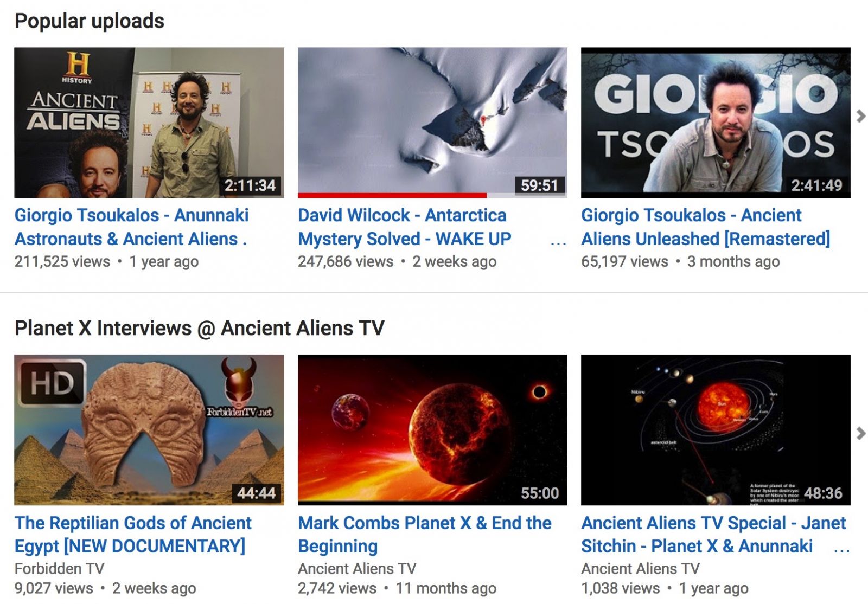The width and height of the screenshot is (868, 604).
Task: Click the 44:44 duration badge
Action: click(x=256, y=493)
